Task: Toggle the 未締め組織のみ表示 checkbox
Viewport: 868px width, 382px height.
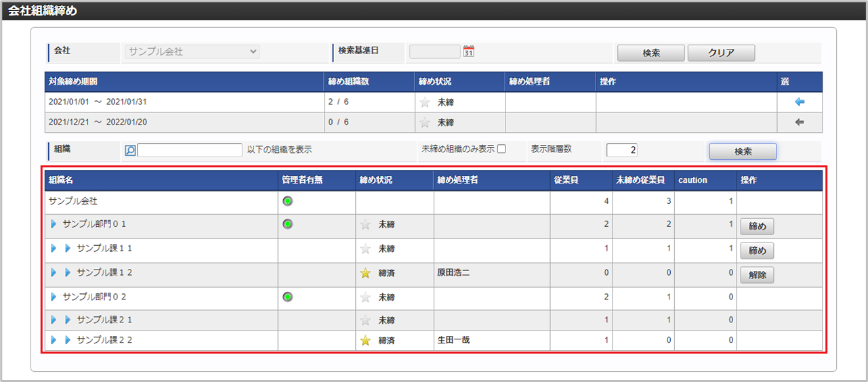Action: 501,150
